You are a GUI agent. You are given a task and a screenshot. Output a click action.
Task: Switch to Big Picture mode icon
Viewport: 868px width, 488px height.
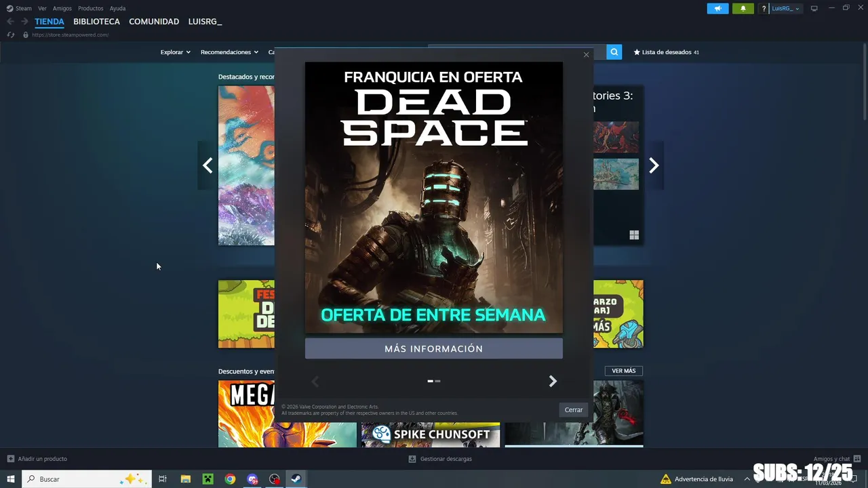pyautogui.click(x=814, y=8)
